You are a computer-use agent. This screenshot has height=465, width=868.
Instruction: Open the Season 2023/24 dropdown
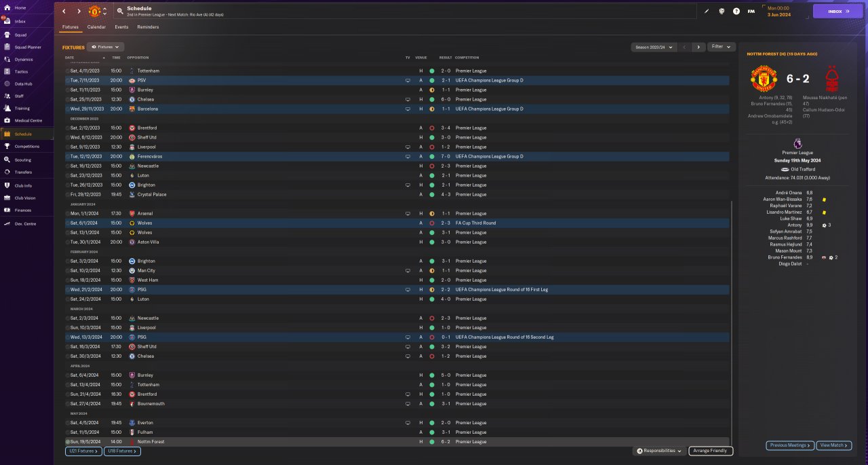pos(654,47)
